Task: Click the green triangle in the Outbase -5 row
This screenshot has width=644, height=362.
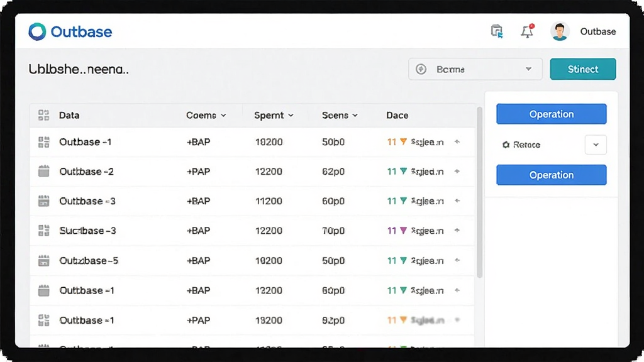Action: click(x=403, y=260)
